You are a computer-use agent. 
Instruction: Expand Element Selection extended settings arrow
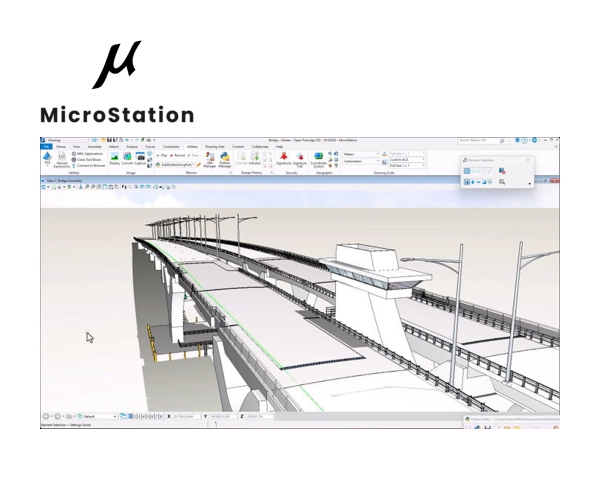pos(530,184)
